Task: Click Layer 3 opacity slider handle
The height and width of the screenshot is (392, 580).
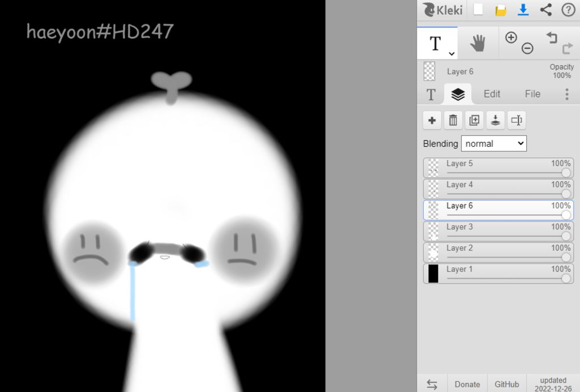Action: click(x=566, y=236)
